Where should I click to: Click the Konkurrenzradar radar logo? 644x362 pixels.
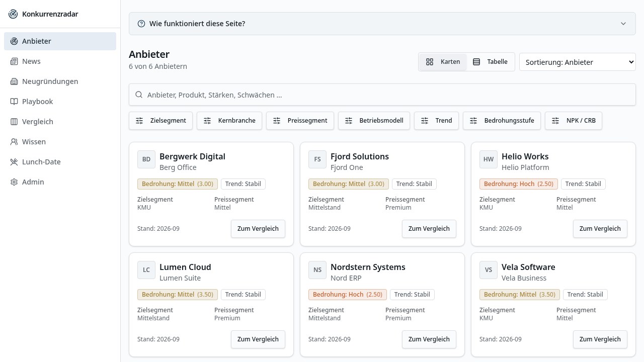(x=13, y=14)
